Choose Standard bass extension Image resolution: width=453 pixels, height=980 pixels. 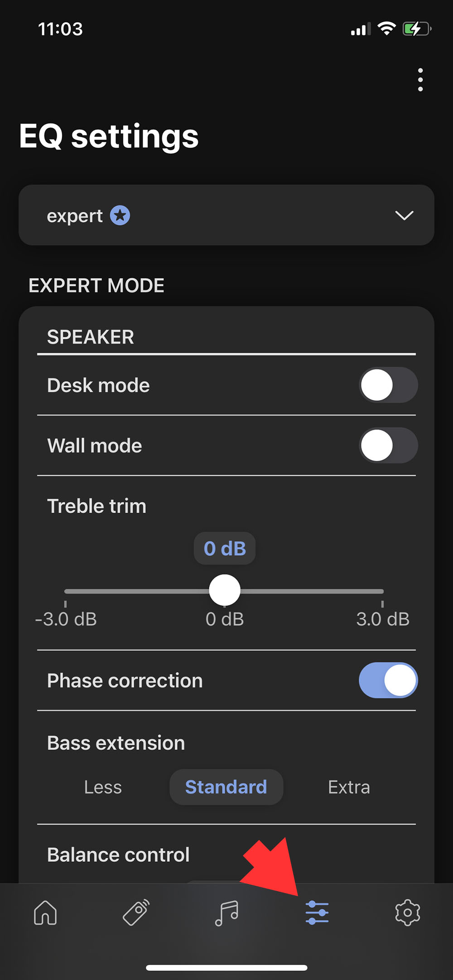226,787
